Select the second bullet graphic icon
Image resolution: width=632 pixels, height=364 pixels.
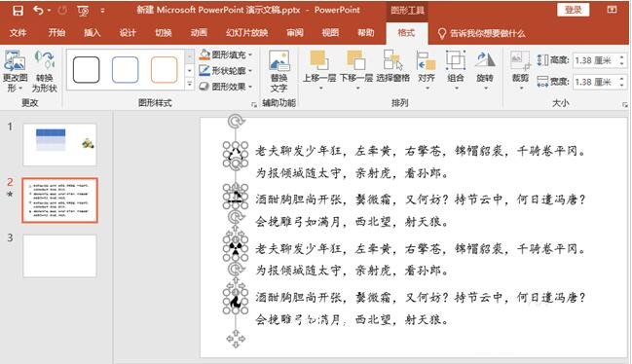[236, 196]
